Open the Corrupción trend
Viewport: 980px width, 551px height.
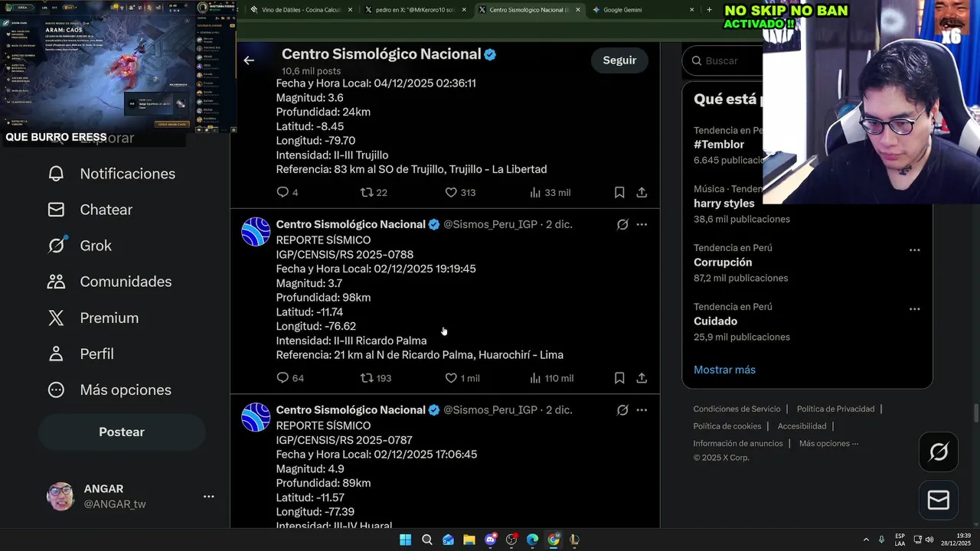(723, 262)
